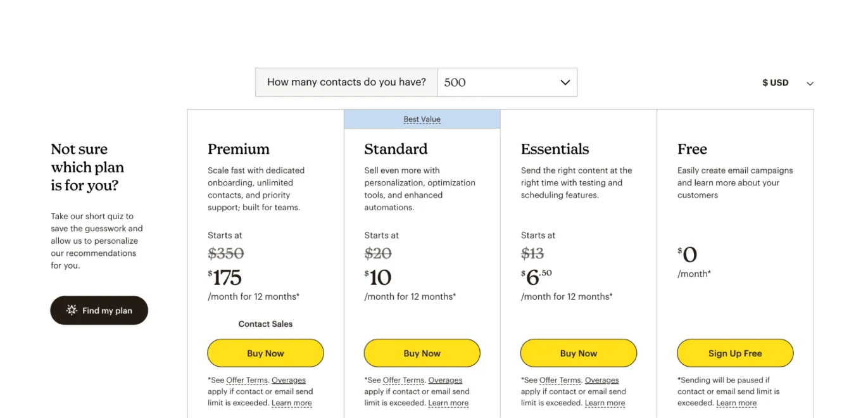Open Offer Terms link under Standard
This screenshot has width=868, height=418.
point(403,380)
